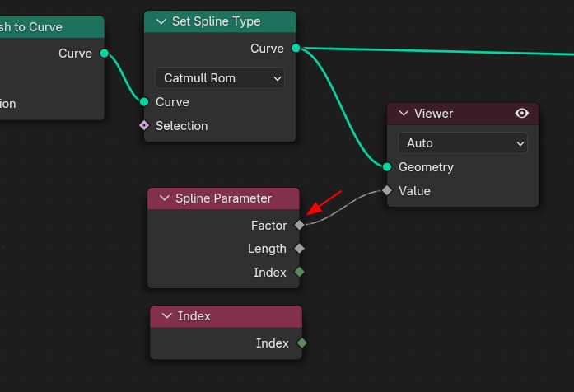Click the Length label text

(x=267, y=249)
